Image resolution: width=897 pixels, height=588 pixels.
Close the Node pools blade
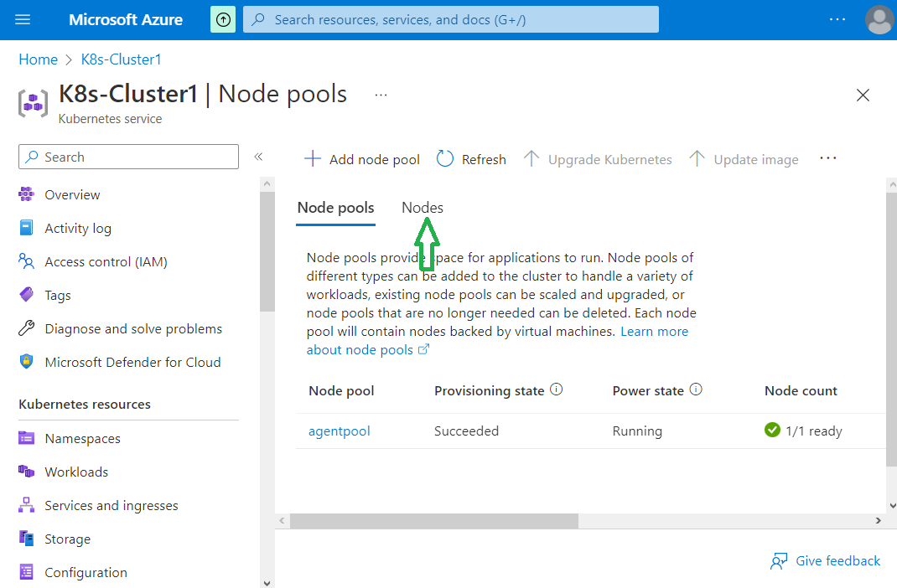tap(863, 95)
